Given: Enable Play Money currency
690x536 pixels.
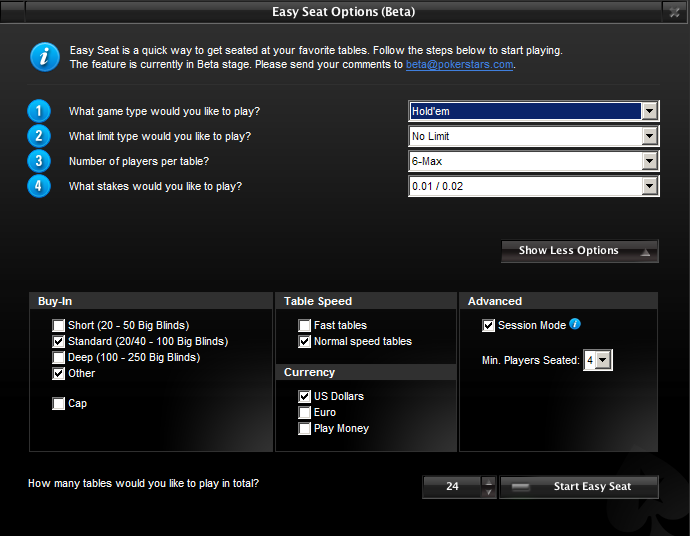Looking at the screenshot, I should 305,428.
